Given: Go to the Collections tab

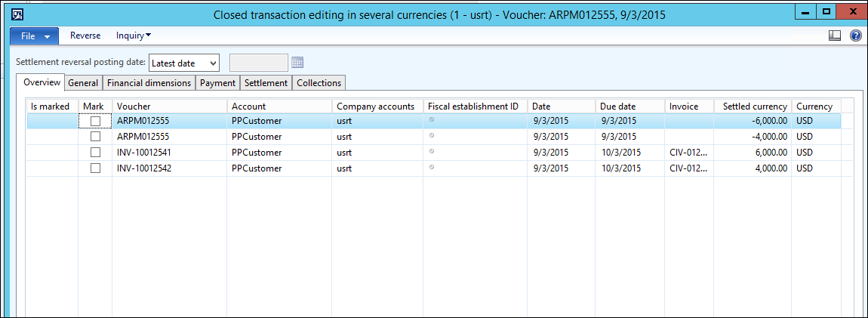Looking at the screenshot, I should click(319, 83).
